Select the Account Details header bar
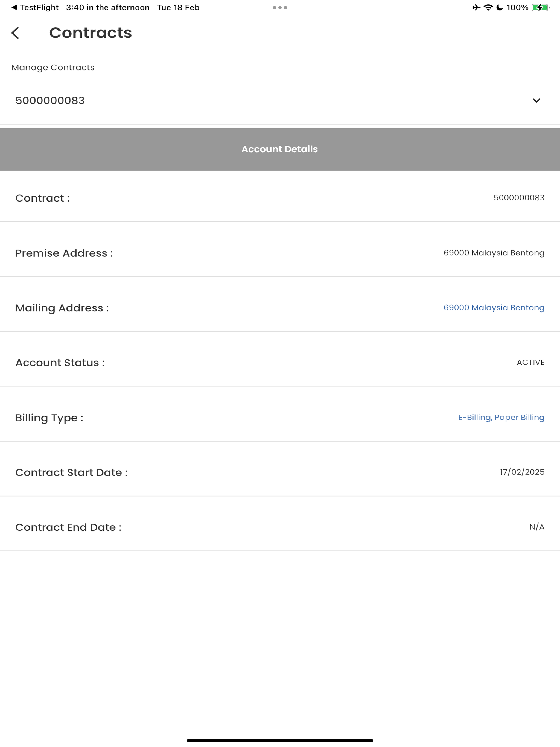Image resolution: width=560 pixels, height=747 pixels. coord(280,149)
